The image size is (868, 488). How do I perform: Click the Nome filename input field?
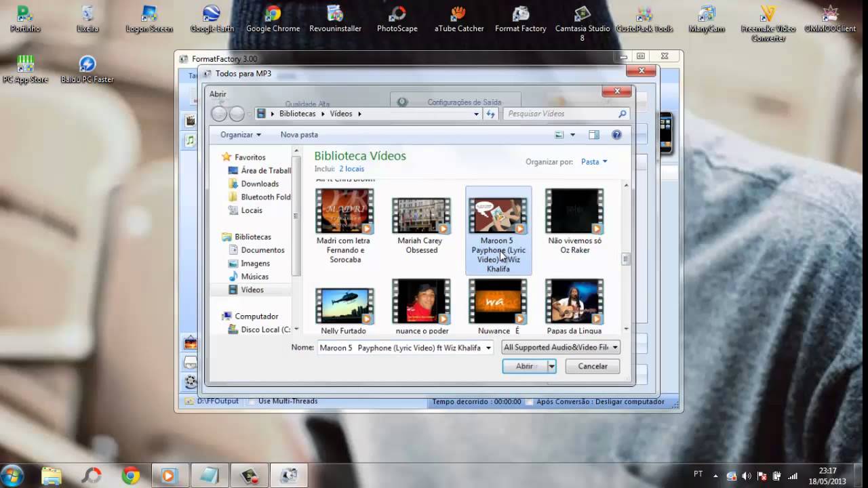pos(400,348)
